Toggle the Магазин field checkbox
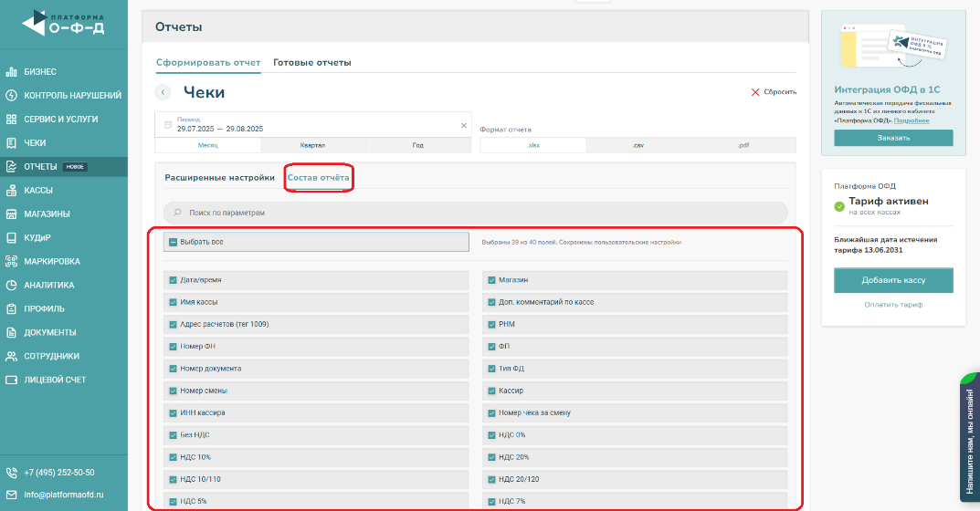Screen dimensions: 980x511 click(x=491, y=280)
